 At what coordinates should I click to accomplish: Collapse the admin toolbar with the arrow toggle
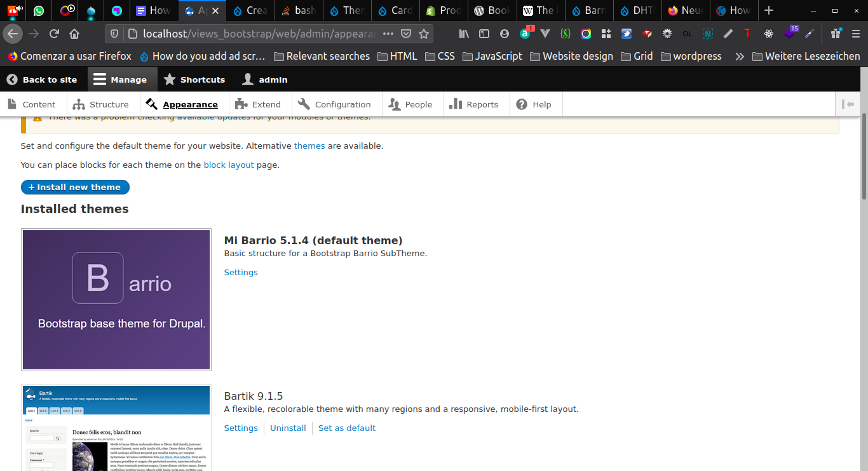coord(849,104)
